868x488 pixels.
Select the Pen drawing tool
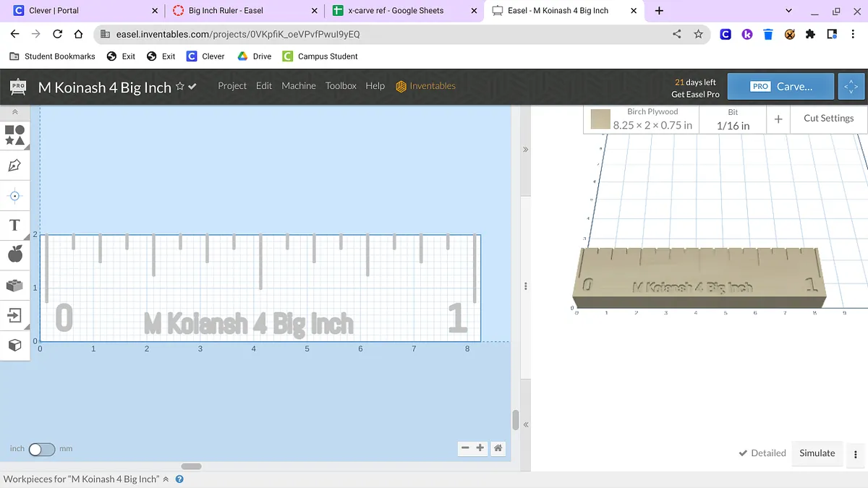pos(14,166)
